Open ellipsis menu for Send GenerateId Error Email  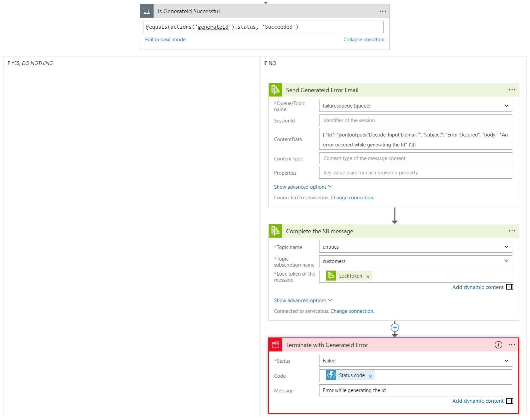tap(512, 90)
